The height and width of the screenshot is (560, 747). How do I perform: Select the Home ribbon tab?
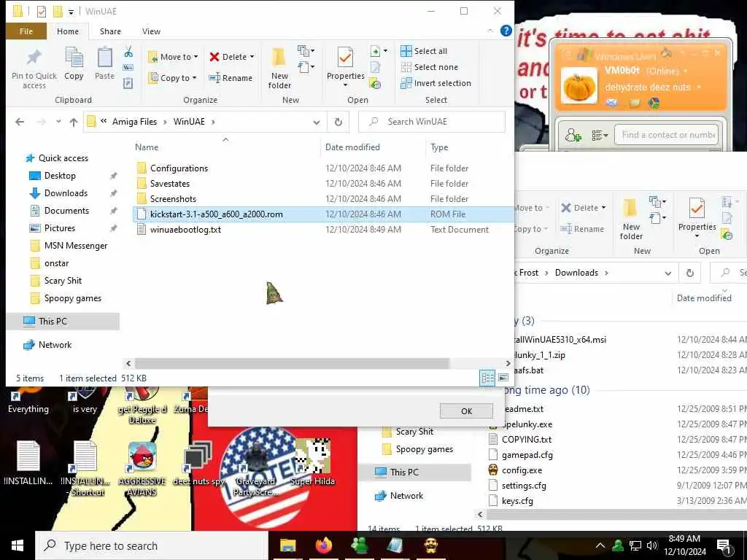point(68,31)
